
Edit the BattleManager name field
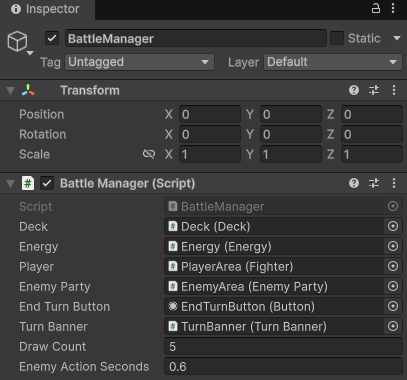pos(196,38)
